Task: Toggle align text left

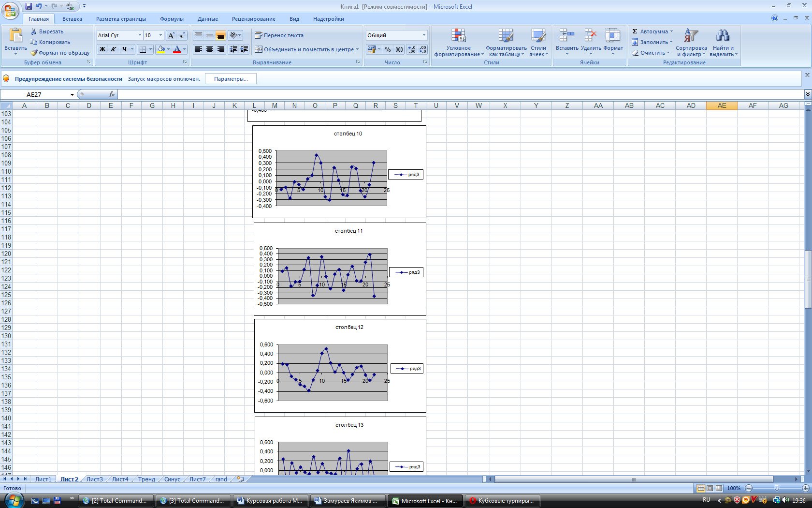Action: click(x=199, y=49)
